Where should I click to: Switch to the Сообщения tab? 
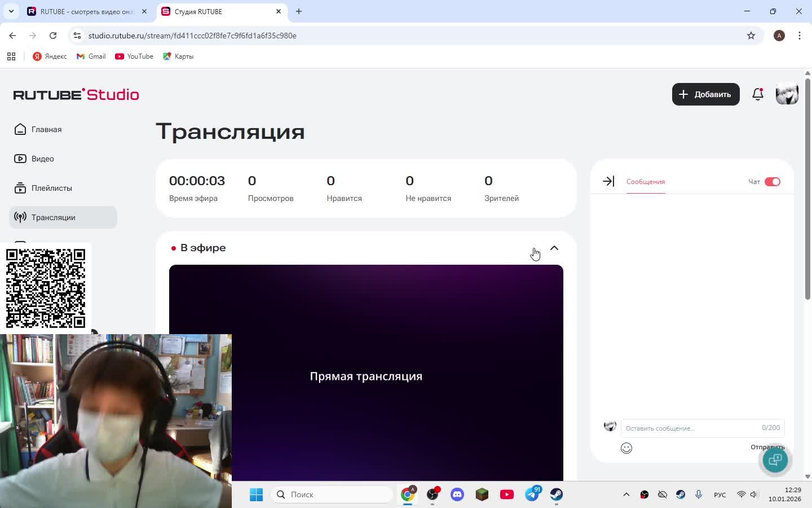[x=646, y=182]
